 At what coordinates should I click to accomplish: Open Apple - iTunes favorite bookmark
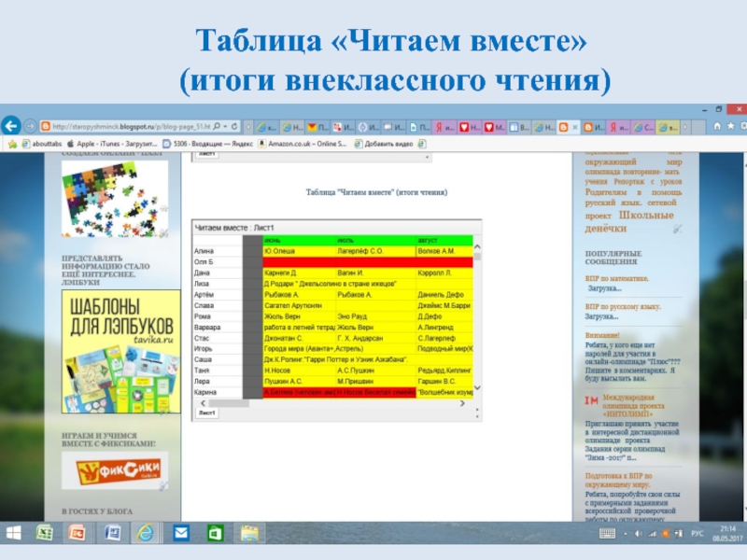(112, 144)
